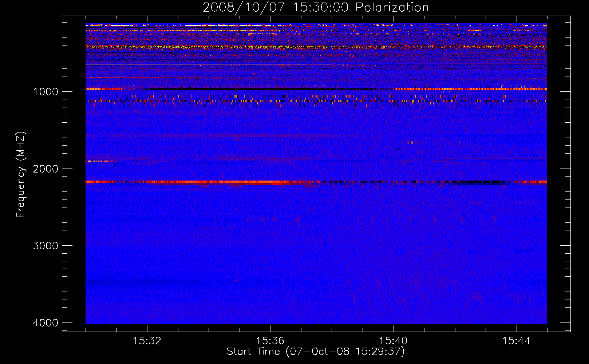Click the plot title '2008/10/07 15:30:00 Polarization'
The image size is (589, 364).
(316, 7)
